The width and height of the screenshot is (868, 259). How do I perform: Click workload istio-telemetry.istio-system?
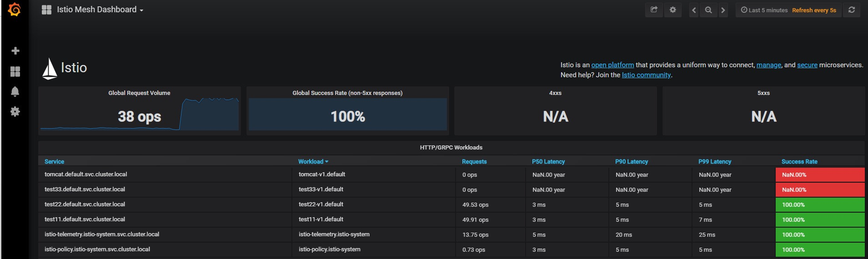click(334, 234)
